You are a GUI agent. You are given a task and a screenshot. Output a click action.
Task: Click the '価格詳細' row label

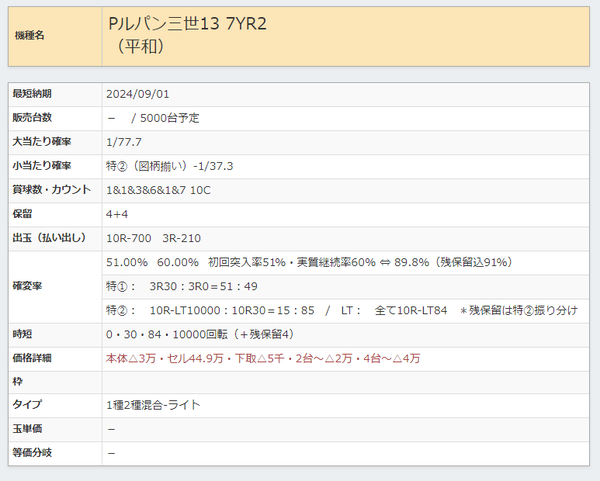[x=32, y=358]
